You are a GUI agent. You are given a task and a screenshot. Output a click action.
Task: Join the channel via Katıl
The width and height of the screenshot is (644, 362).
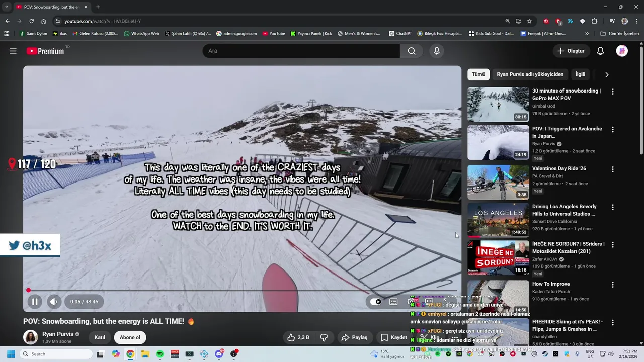100,337
